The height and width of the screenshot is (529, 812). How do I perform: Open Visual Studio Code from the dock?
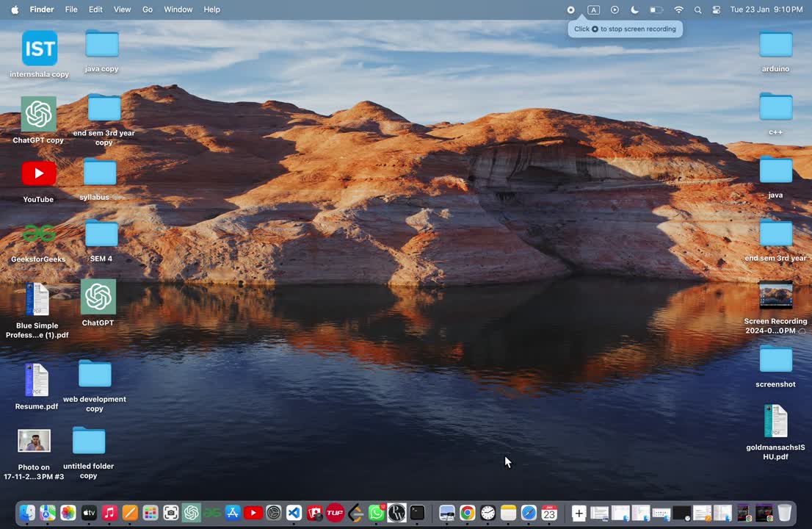(294, 513)
